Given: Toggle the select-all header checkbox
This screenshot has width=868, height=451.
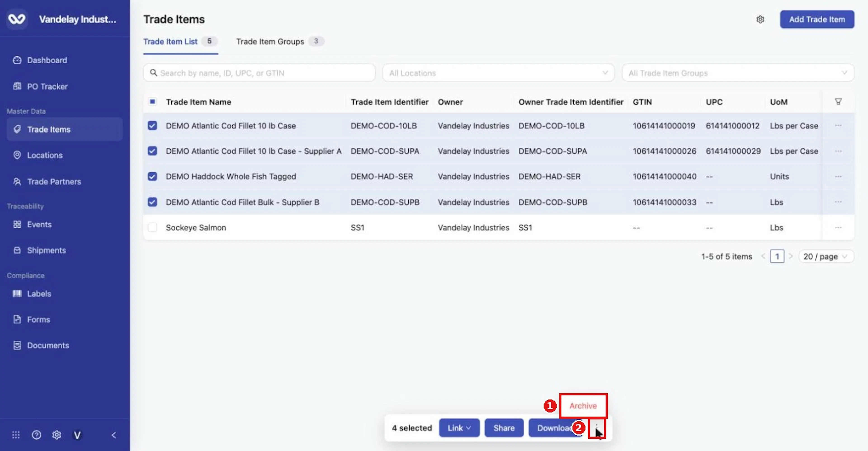Looking at the screenshot, I should (152, 101).
